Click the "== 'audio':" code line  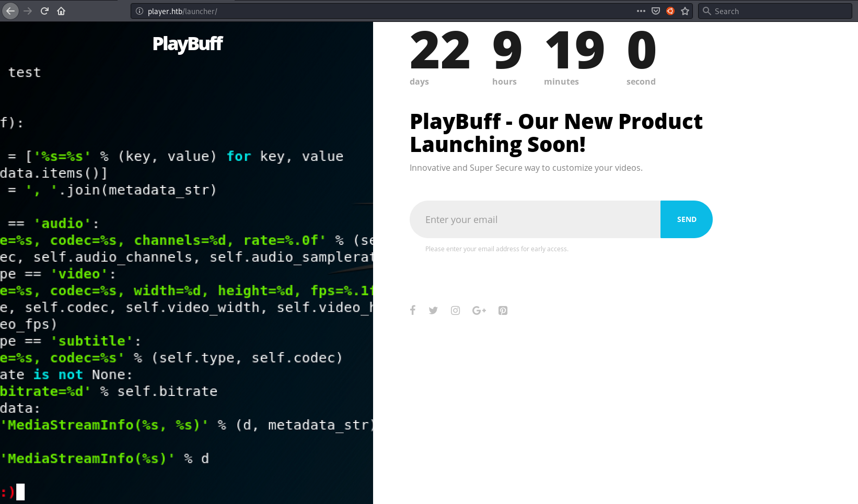pos(53,224)
